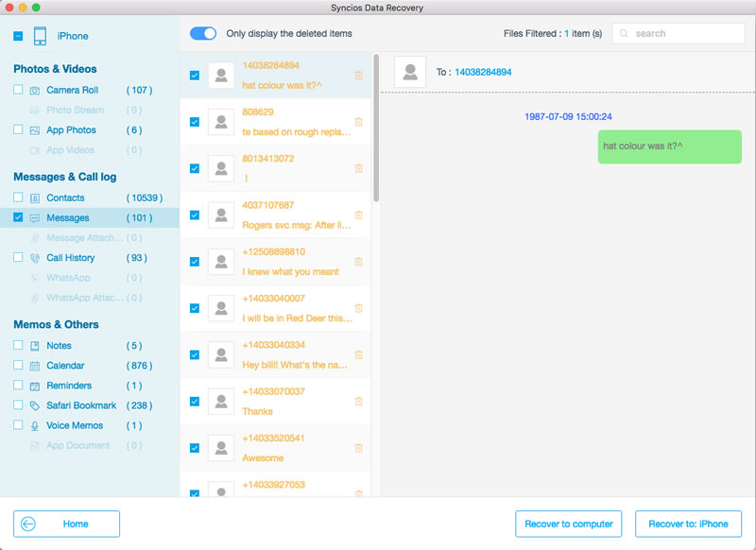Select 'Hey bill!! What's the na...' message
The image size is (756, 550).
[295, 365]
